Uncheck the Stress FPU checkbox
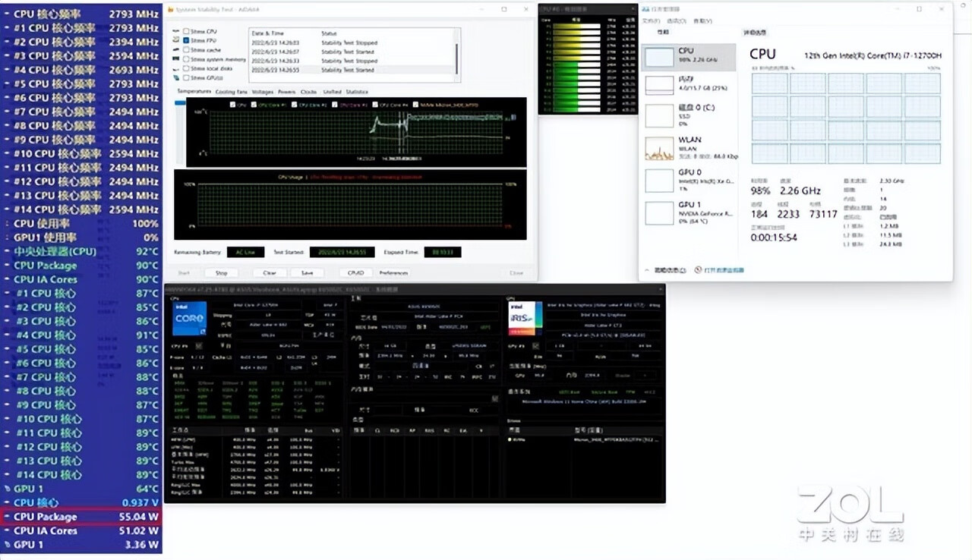Viewport: 972px width, 560px height. click(x=186, y=40)
